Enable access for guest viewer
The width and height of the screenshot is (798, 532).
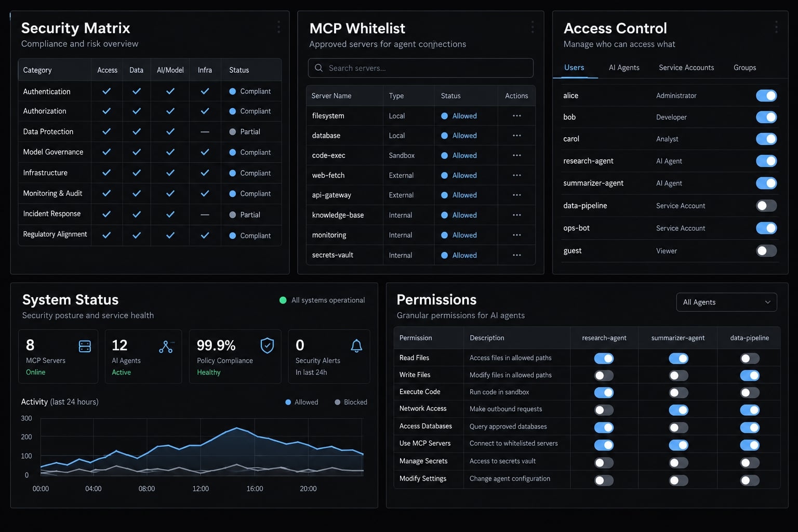[x=766, y=251]
